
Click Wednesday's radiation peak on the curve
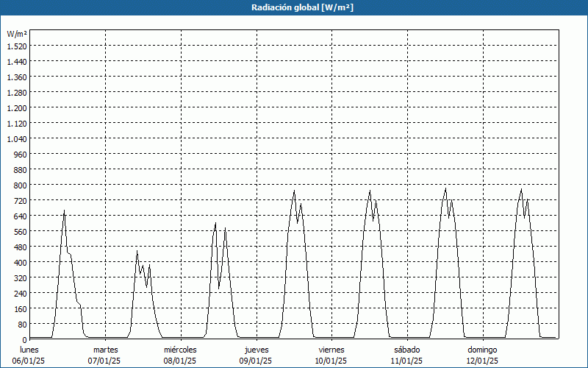[215, 224]
